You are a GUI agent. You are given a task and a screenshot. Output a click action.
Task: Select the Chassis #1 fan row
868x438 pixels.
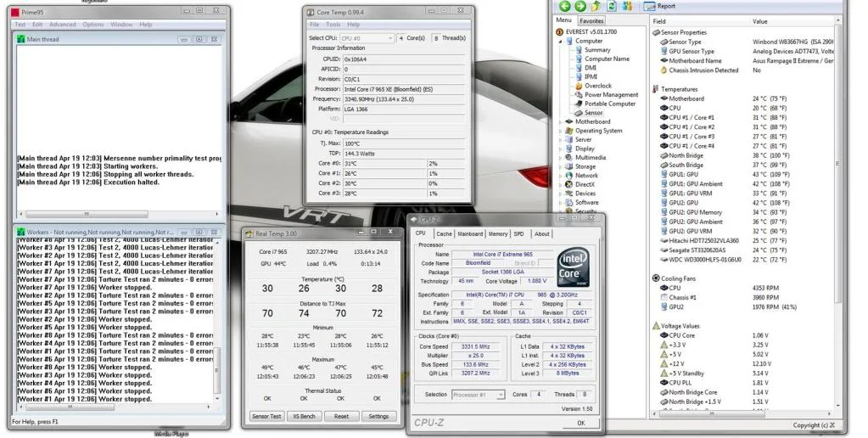point(742,297)
